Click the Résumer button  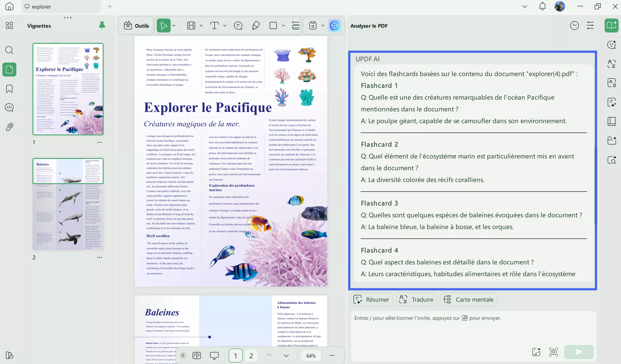[x=371, y=299]
